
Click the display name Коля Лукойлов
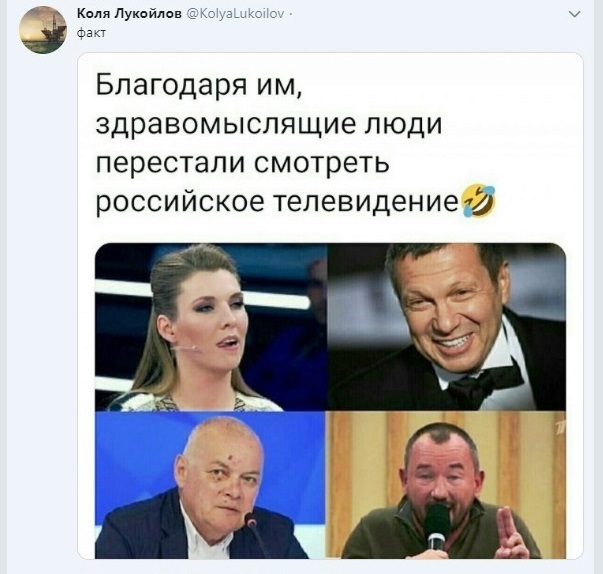(x=129, y=14)
